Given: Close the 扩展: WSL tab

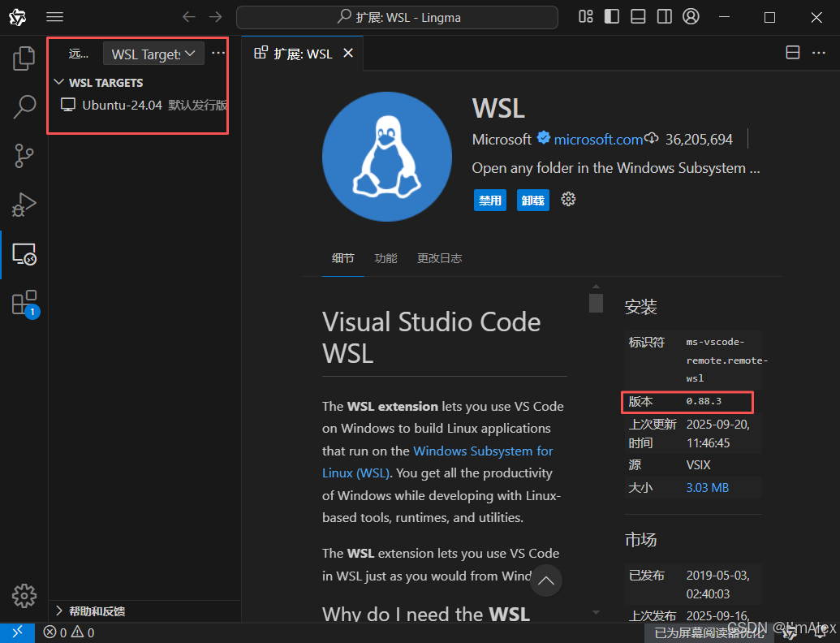Looking at the screenshot, I should (x=348, y=53).
